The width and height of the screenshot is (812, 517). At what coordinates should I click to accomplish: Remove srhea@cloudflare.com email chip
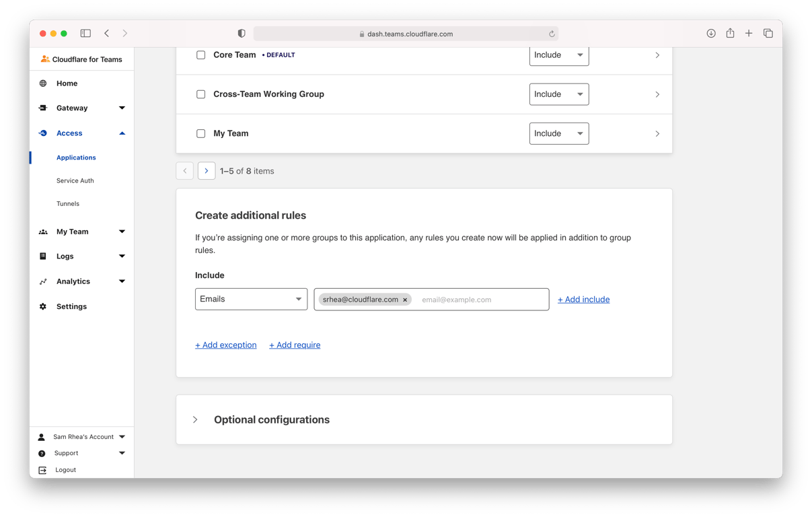(x=405, y=300)
